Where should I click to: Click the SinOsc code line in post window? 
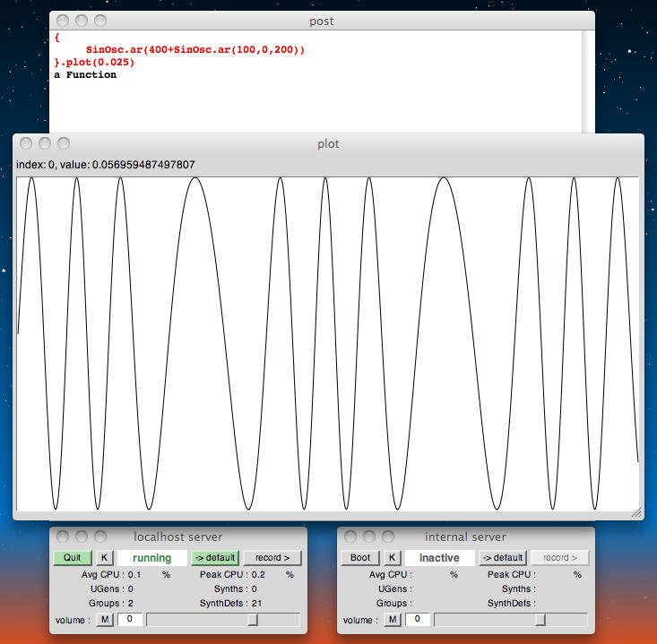click(x=195, y=50)
